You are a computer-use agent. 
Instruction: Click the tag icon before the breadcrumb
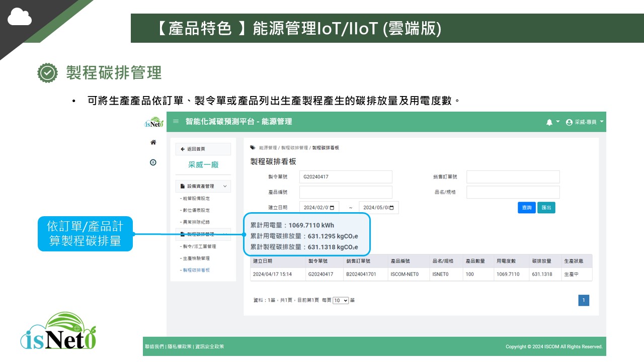253,148
